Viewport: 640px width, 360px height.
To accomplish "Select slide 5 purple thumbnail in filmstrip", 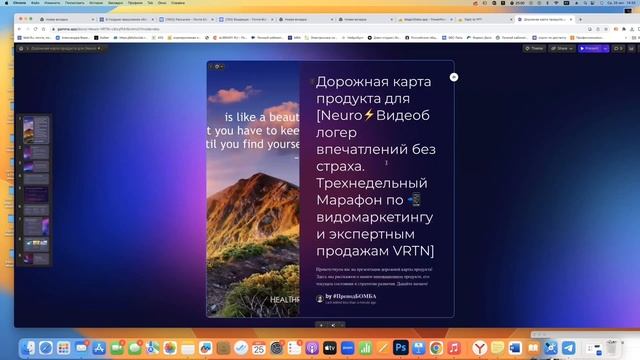I will (36, 195).
